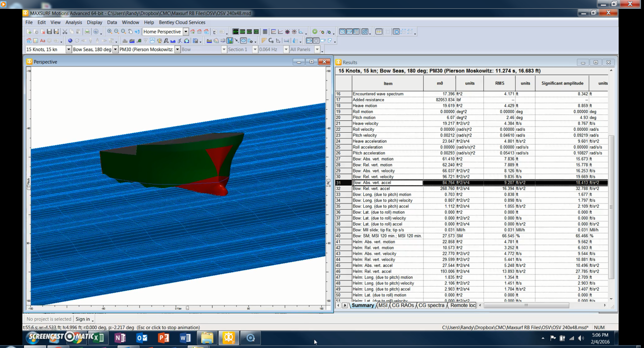Click the Sign in link
Image resolution: width=644 pixels, height=348 pixels.
[x=82, y=319]
